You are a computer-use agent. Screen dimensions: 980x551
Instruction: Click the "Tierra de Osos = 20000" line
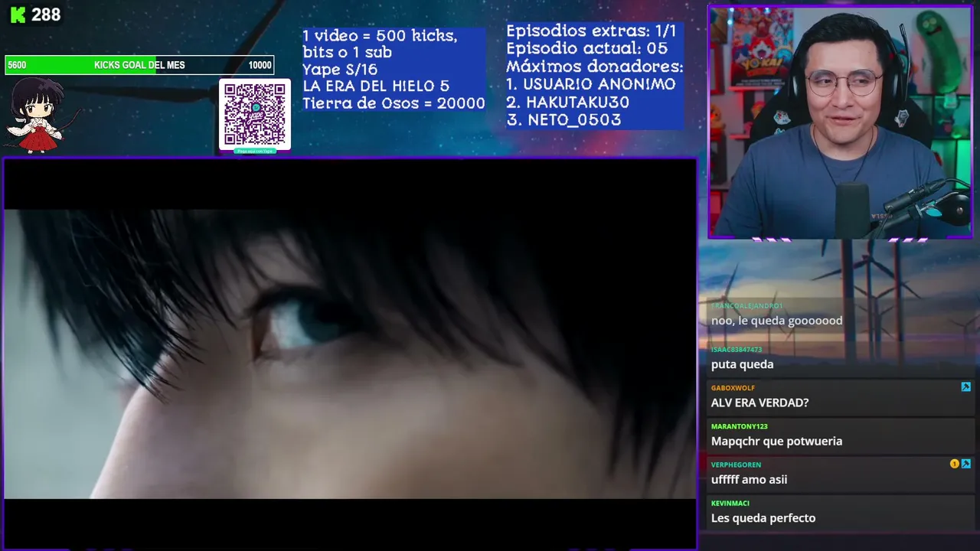[394, 103]
